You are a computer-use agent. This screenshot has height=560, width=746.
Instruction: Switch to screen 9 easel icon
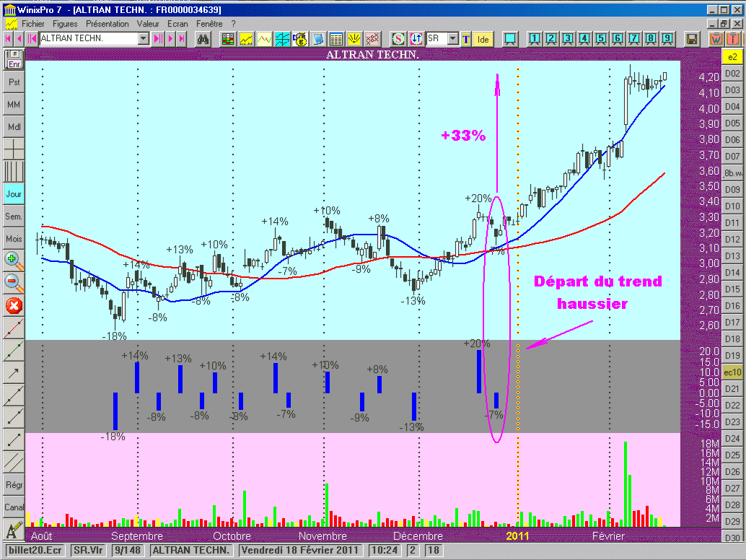point(667,39)
